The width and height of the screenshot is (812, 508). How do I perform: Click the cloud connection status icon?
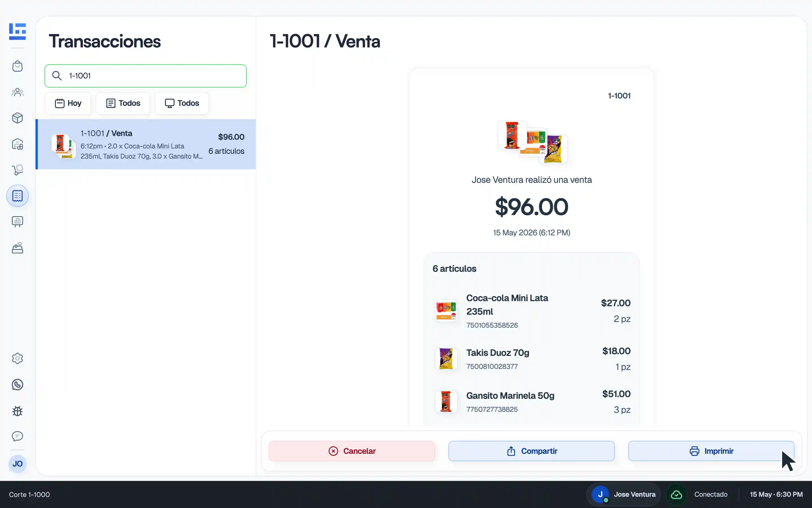[x=676, y=494]
